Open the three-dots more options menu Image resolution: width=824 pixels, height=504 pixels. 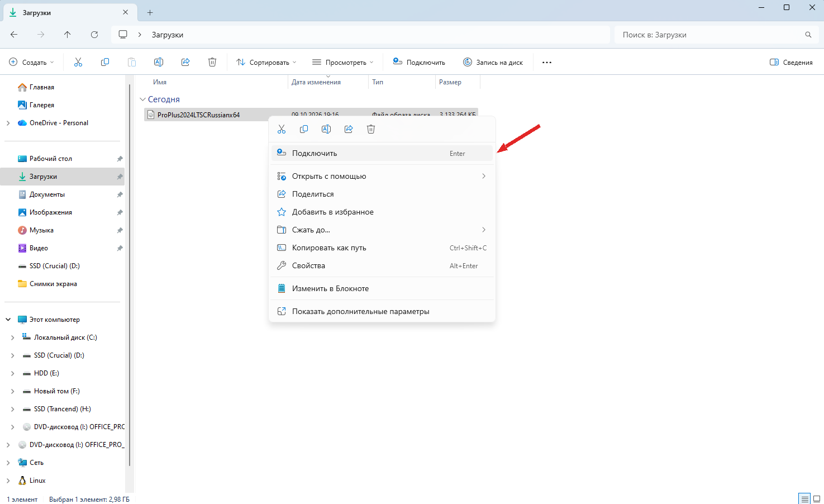[x=547, y=62]
